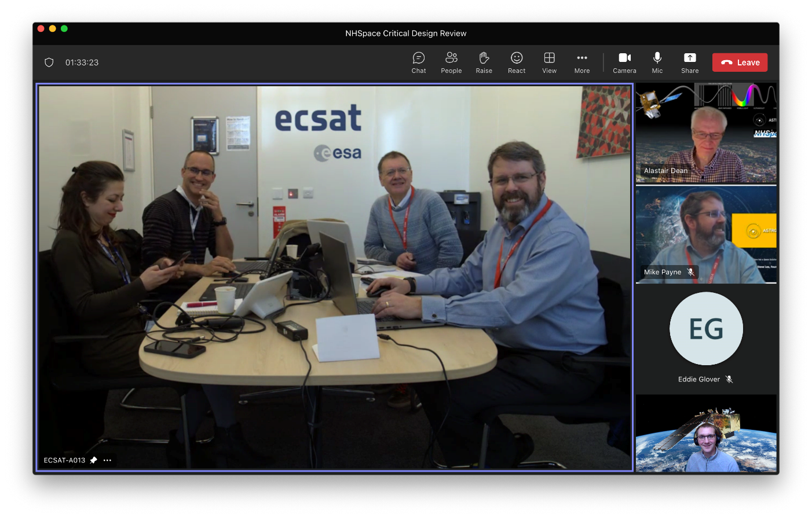Leave the meeting with the red Leave button
The height and width of the screenshot is (518, 812).
coord(740,62)
